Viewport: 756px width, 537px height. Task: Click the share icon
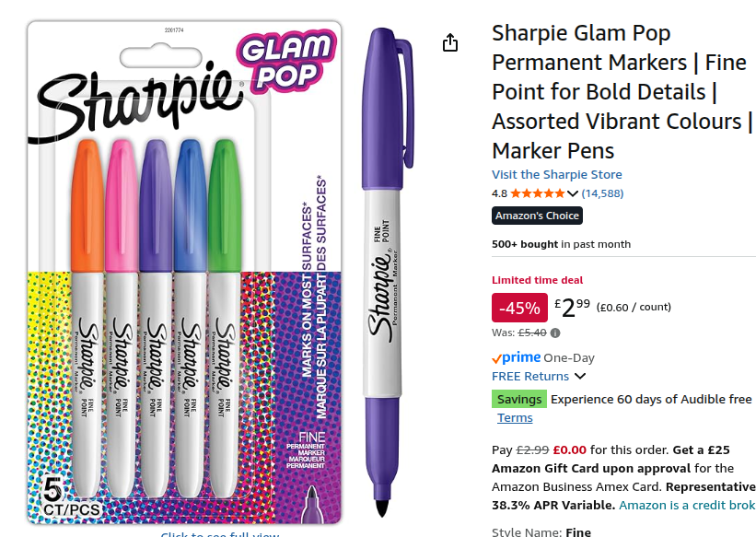click(x=449, y=42)
